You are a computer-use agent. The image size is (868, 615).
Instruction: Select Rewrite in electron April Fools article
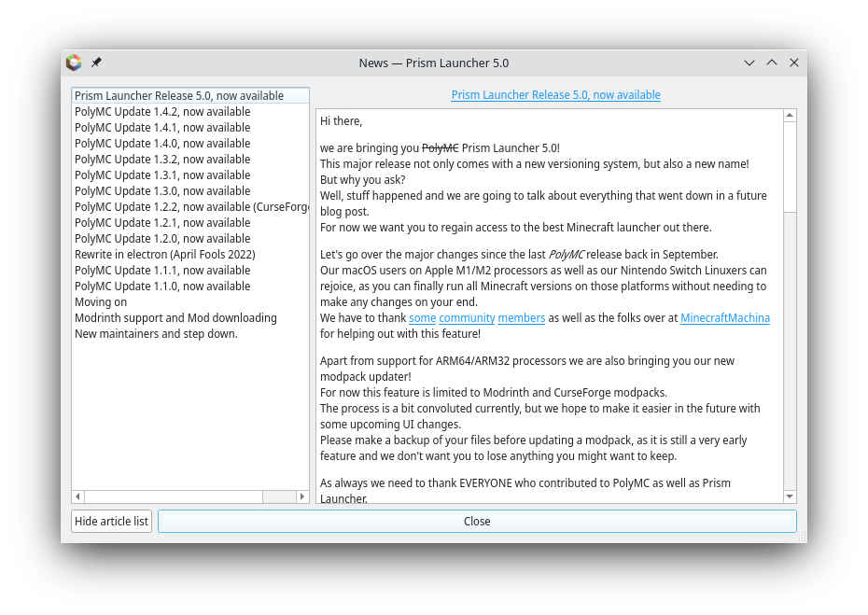pos(164,255)
